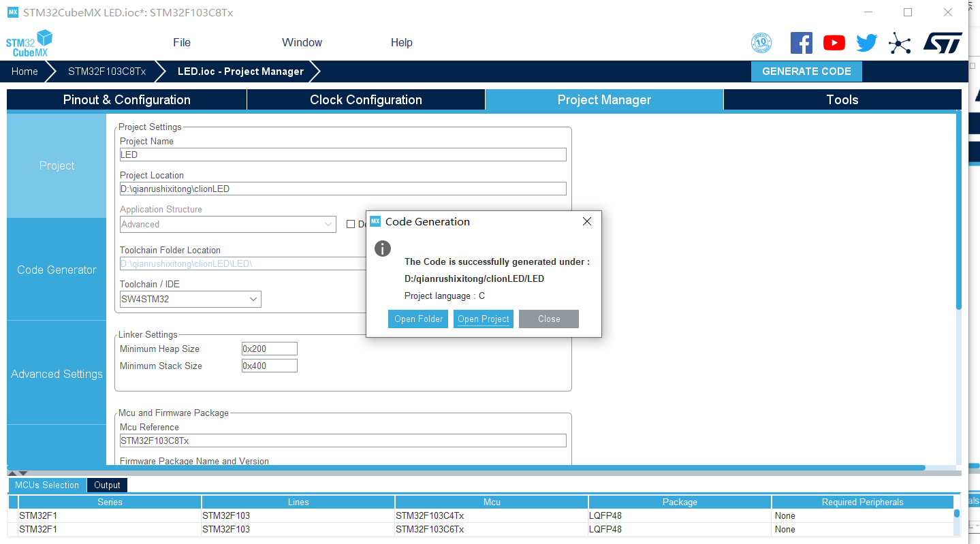Click the Toolchain Folder Location field
The image size is (980, 544).
[243, 263]
